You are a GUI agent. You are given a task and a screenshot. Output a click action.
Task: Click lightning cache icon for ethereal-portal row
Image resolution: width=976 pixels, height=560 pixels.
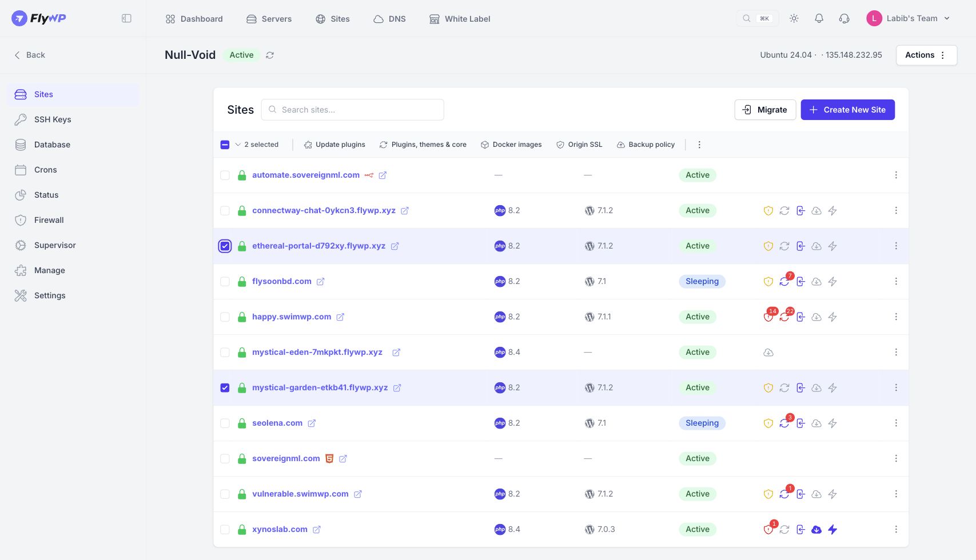[x=832, y=246]
